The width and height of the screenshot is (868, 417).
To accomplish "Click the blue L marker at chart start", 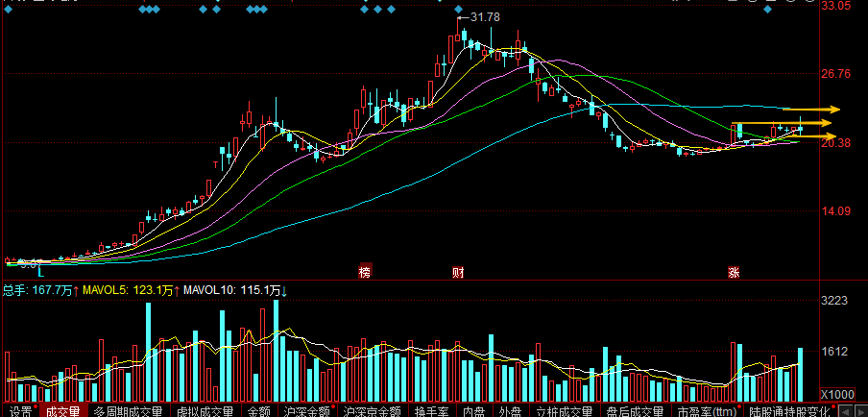I will pyautogui.click(x=40, y=272).
